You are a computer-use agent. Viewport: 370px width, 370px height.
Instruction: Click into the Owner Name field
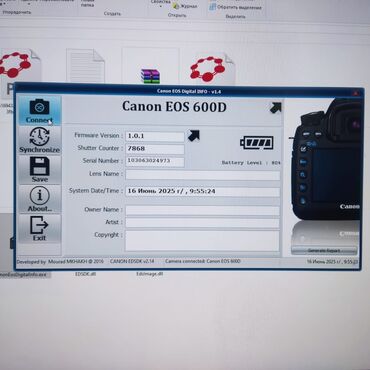pos(203,210)
